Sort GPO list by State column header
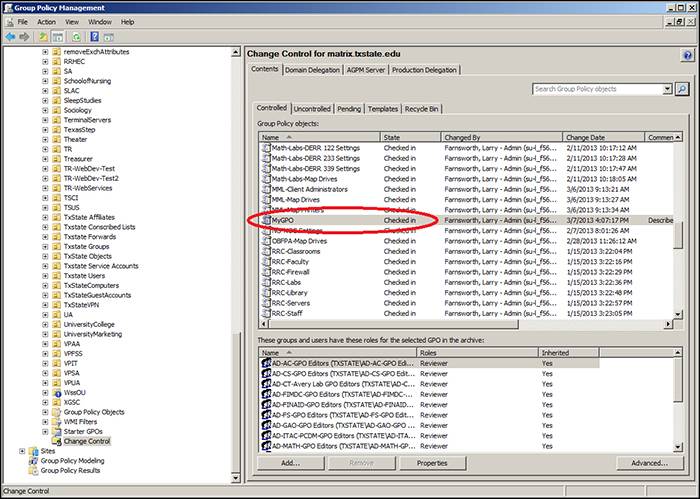This screenshot has height=499, width=700. tap(410, 137)
